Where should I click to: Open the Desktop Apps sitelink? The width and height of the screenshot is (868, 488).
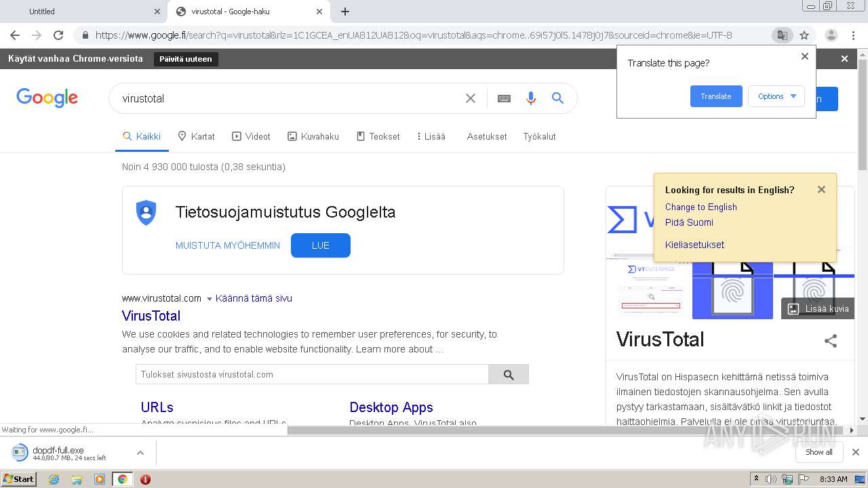(391, 407)
